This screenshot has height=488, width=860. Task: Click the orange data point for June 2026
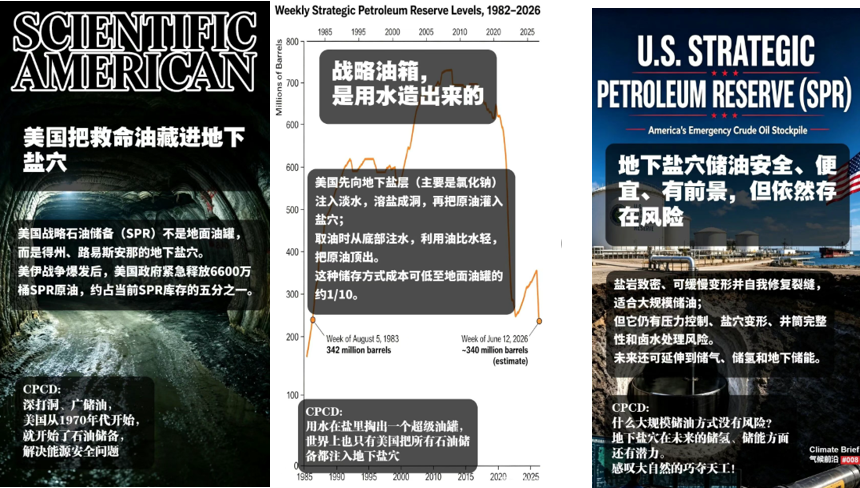pos(539,321)
